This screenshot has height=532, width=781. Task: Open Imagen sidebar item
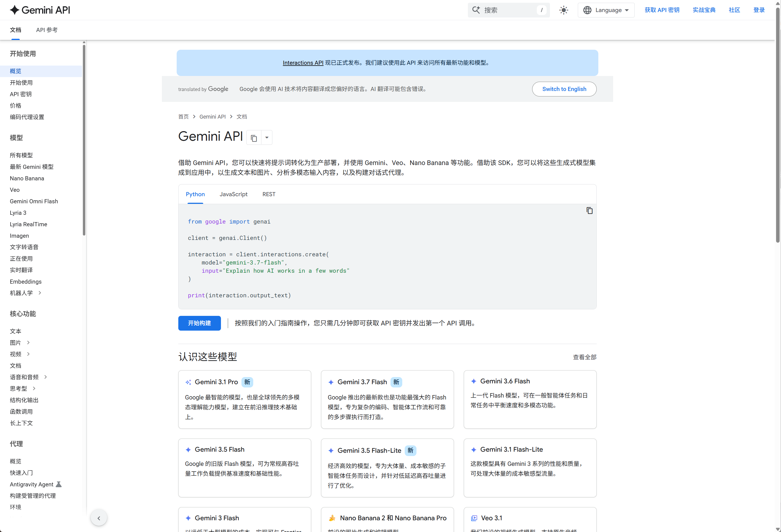tap(19, 236)
